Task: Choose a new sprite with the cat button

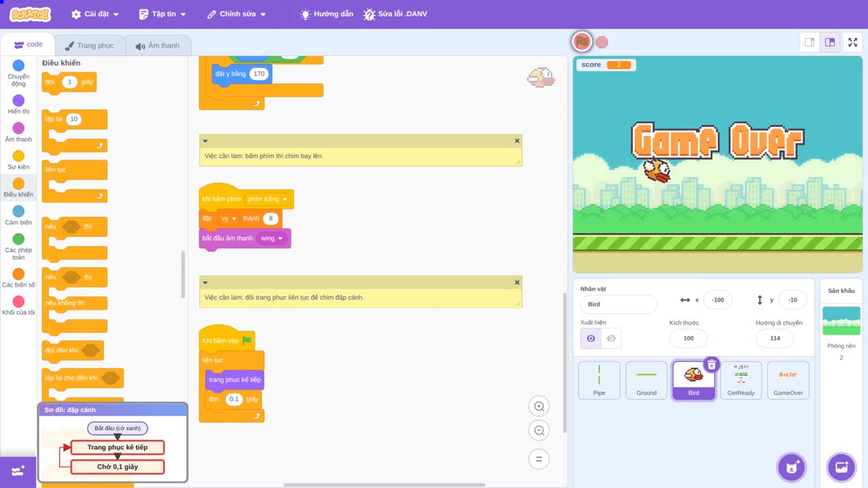Action: [x=791, y=467]
